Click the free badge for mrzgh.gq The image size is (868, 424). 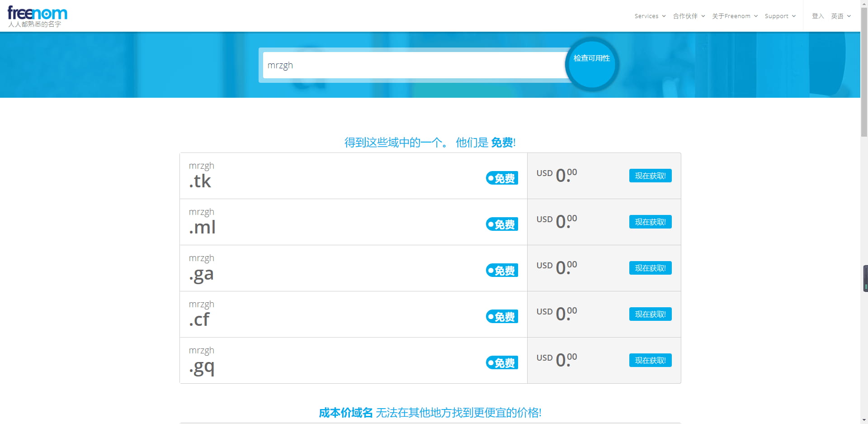[x=502, y=363]
